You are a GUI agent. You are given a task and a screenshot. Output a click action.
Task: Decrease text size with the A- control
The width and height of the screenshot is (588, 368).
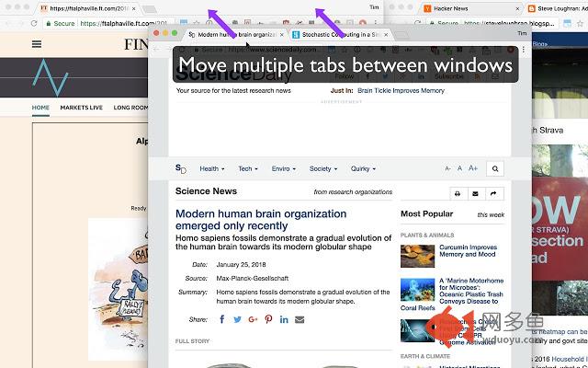[x=447, y=168]
